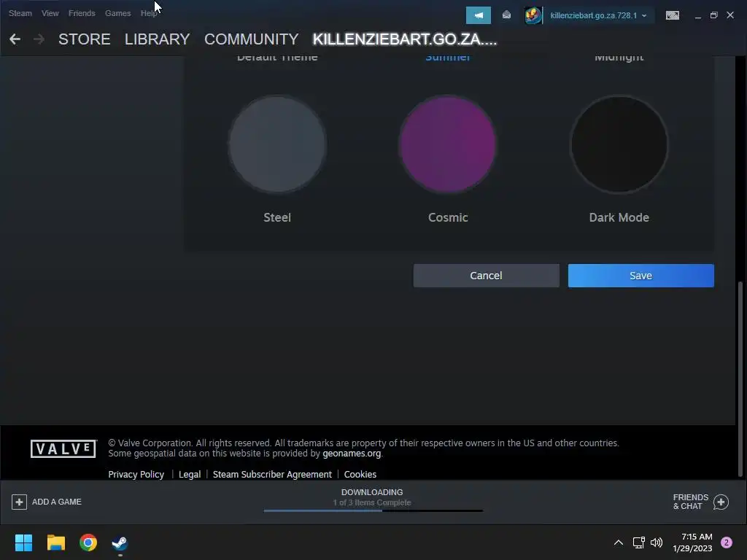Screen dimensions: 747x560
Task: Open the View menu
Action: click(x=50, y=13)
